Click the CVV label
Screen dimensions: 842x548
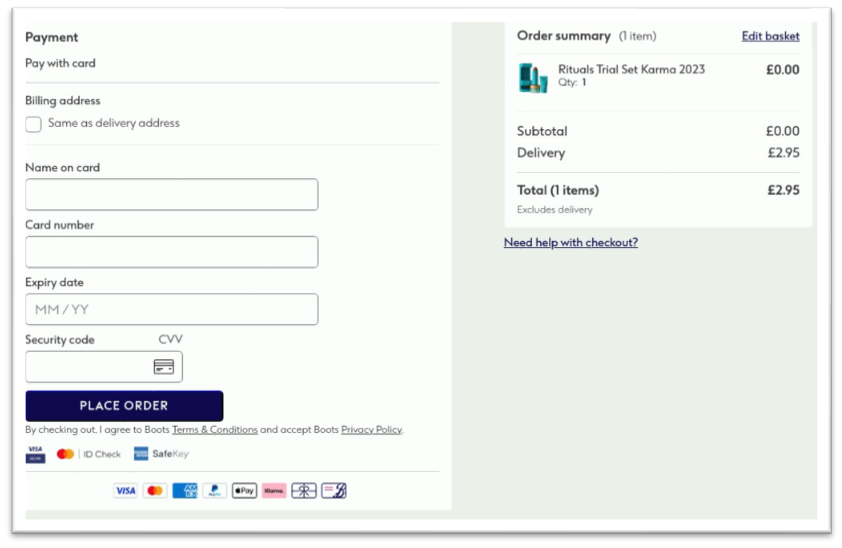pos(170,339)
